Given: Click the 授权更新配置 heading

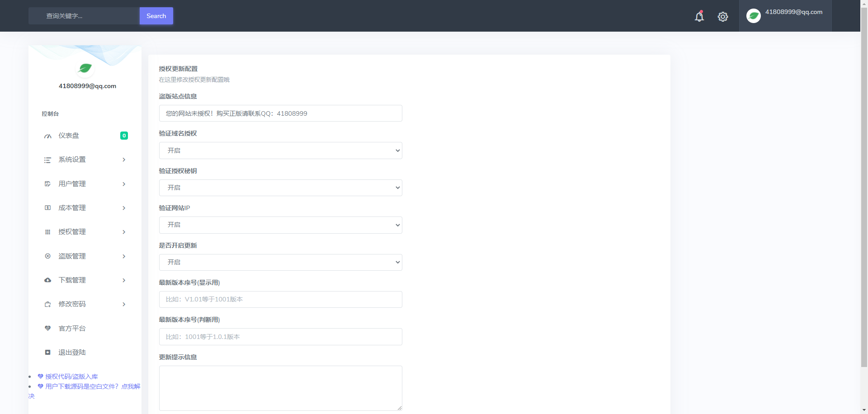Looking at the screenshot, I should [x=178, y=69].
